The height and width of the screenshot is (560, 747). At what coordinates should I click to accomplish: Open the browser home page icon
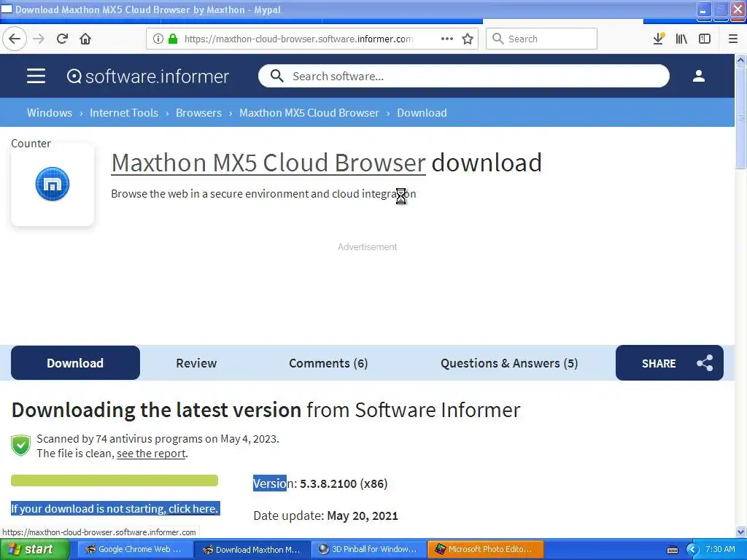click(x=85, y=39)
